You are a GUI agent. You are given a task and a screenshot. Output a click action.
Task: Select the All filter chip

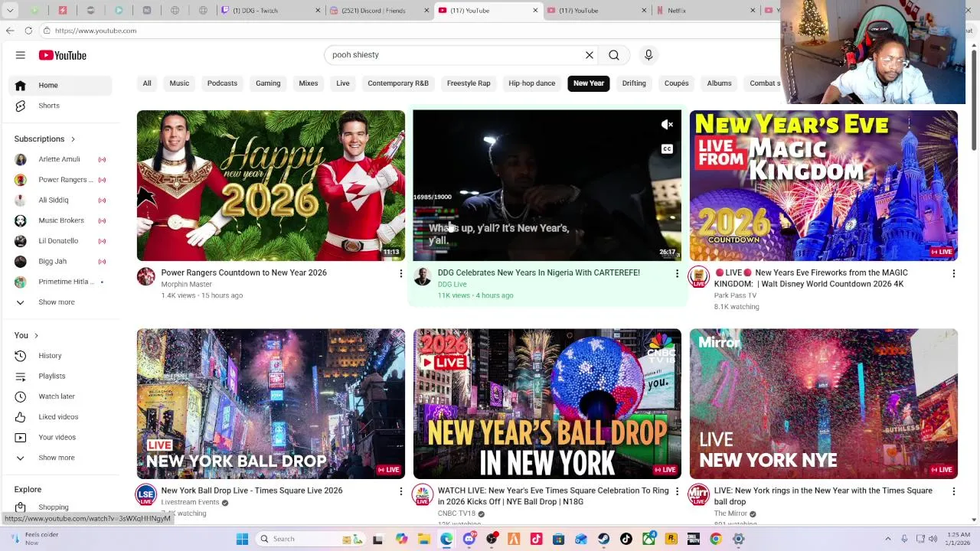[x=147, y=83]
